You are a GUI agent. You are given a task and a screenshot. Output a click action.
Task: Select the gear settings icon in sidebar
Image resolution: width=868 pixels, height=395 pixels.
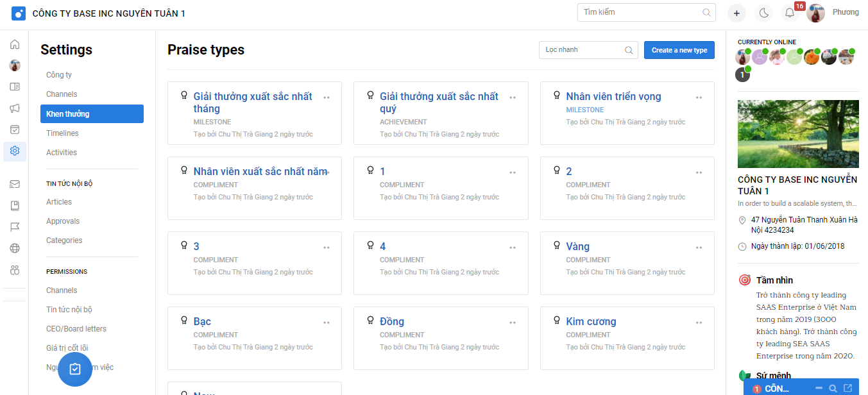coord(15,151)
